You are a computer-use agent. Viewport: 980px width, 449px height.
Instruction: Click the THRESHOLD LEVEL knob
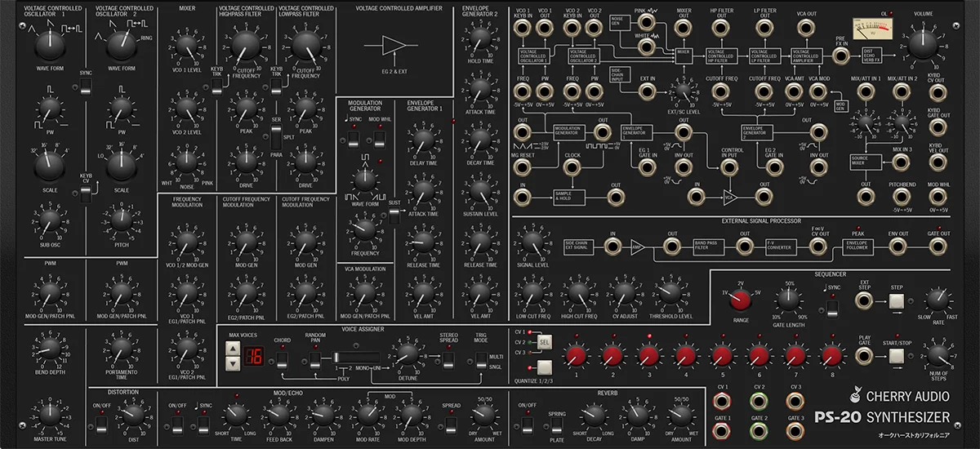[670, 293]
